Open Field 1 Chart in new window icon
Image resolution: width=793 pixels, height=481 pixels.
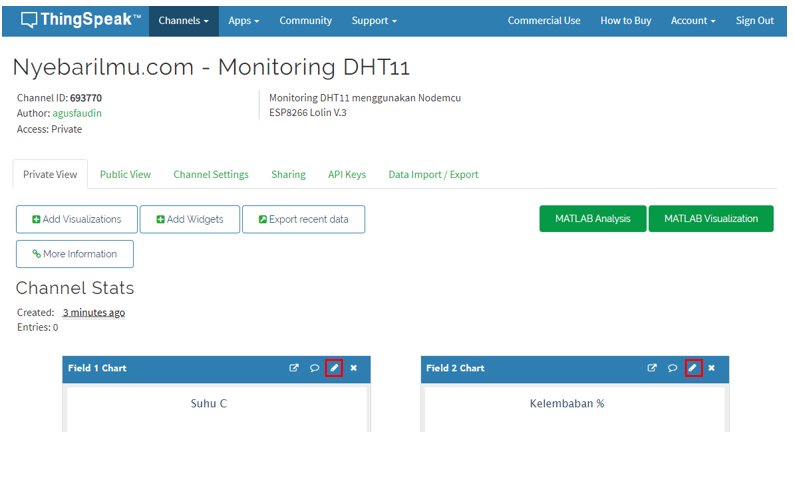tap(294, 368)
